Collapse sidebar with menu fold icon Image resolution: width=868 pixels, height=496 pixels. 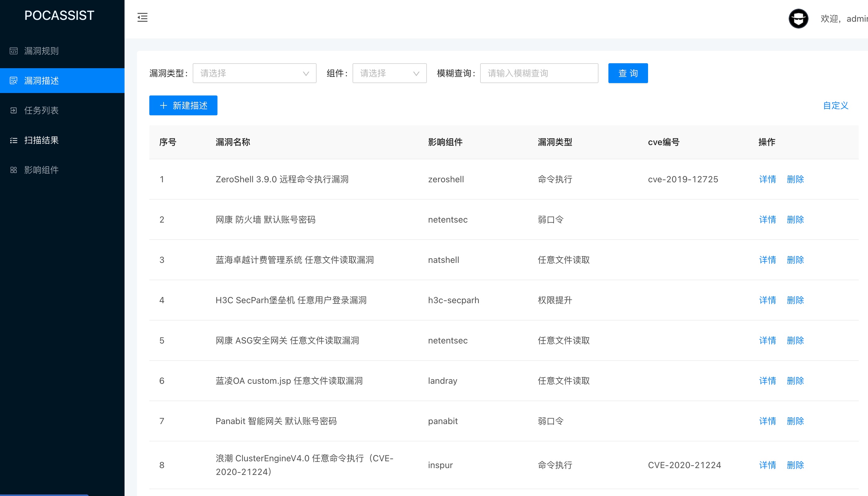142,17
